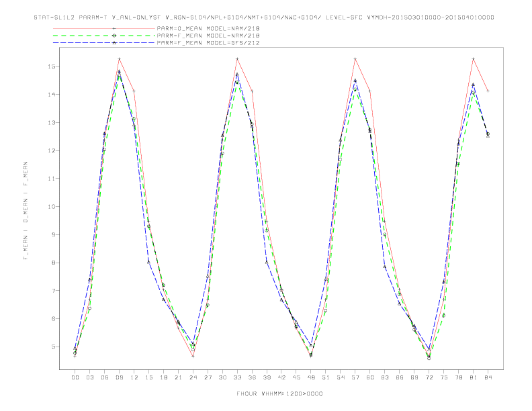Click forecast hour label 60 on x-axis
The image size is (532, 411).
click(x=370, y=377)
